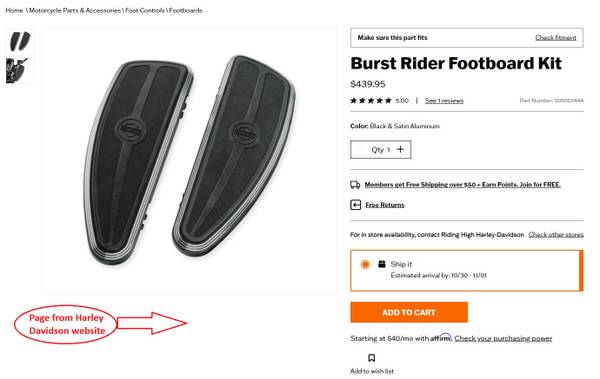Open the Check fitment link
600x379 pixels.
tap(555, 38)
